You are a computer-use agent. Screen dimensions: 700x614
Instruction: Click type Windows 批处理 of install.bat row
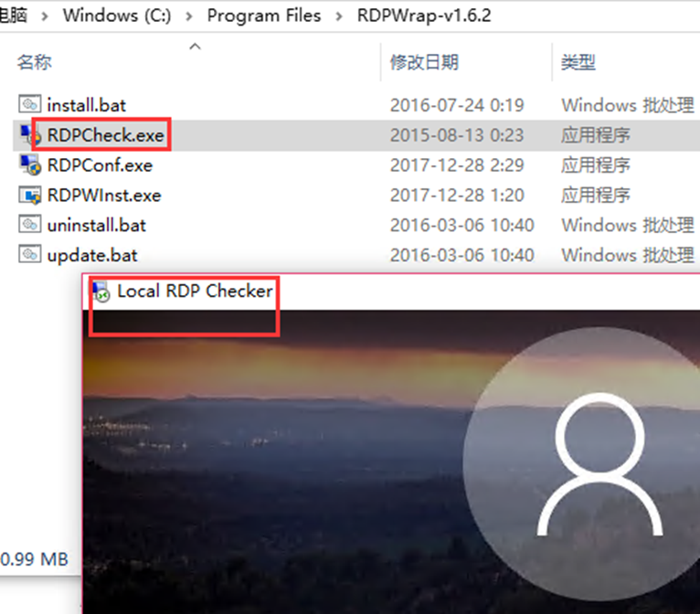628,105
